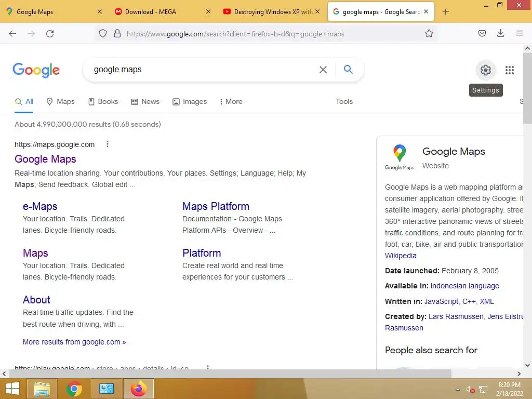The image size is (532, 399).
Task: Clear the search box with the X
Action: [x=323, y=70]
